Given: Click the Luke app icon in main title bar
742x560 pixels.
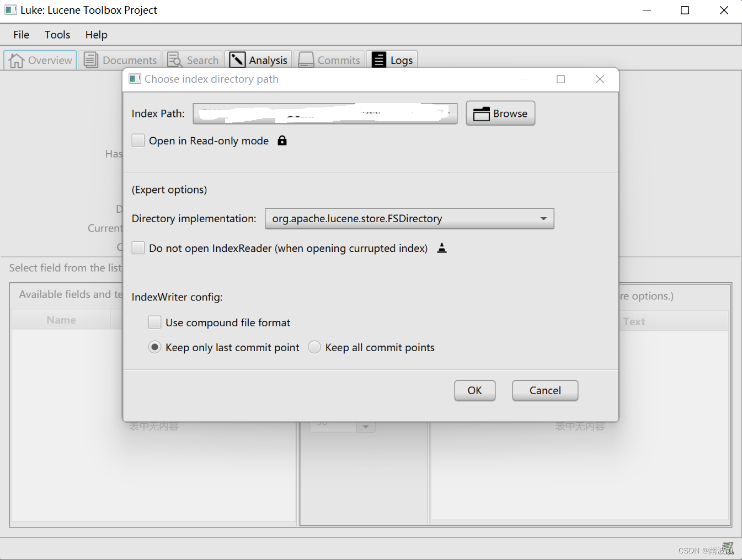Looking at the screenshot, I should coord(11,10).
